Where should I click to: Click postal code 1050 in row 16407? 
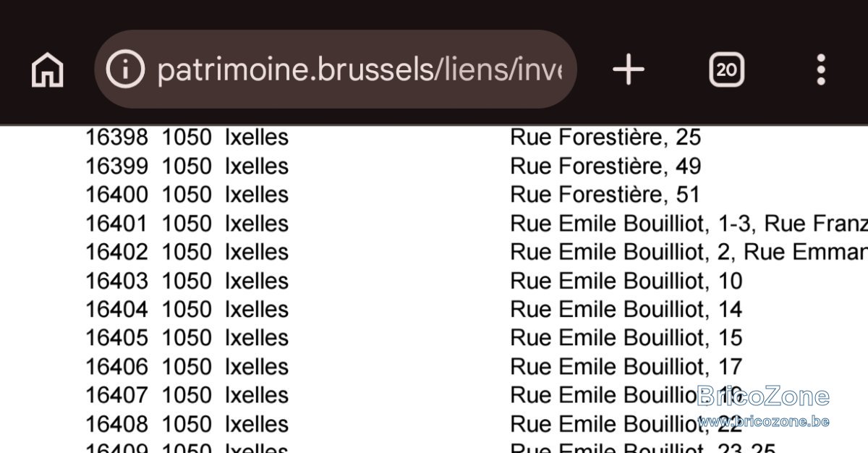click(x=187, y=394)
